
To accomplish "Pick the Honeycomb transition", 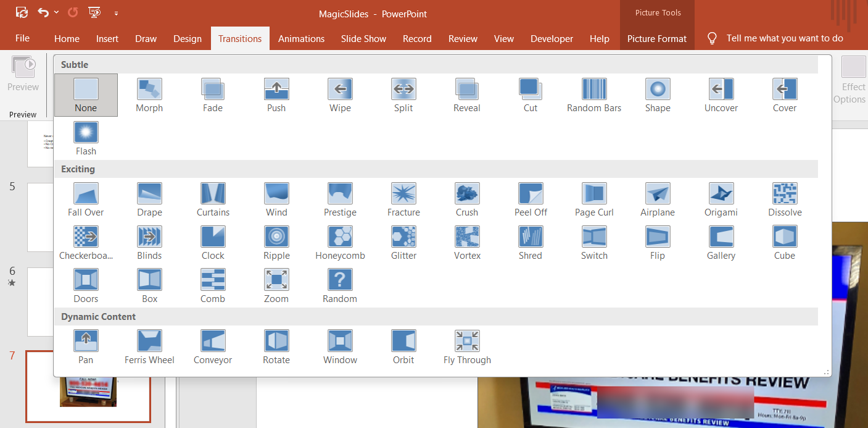I will (340, 243).
